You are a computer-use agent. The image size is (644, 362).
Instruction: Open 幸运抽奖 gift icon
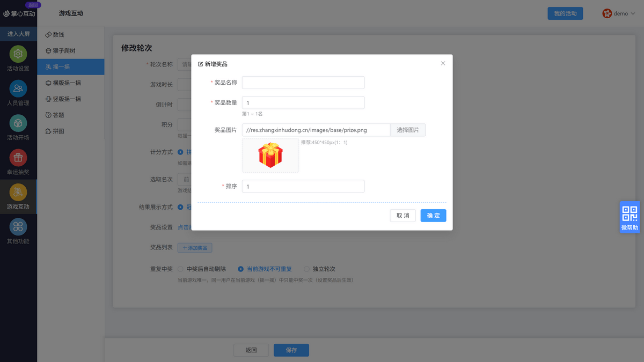pos(18,162)
